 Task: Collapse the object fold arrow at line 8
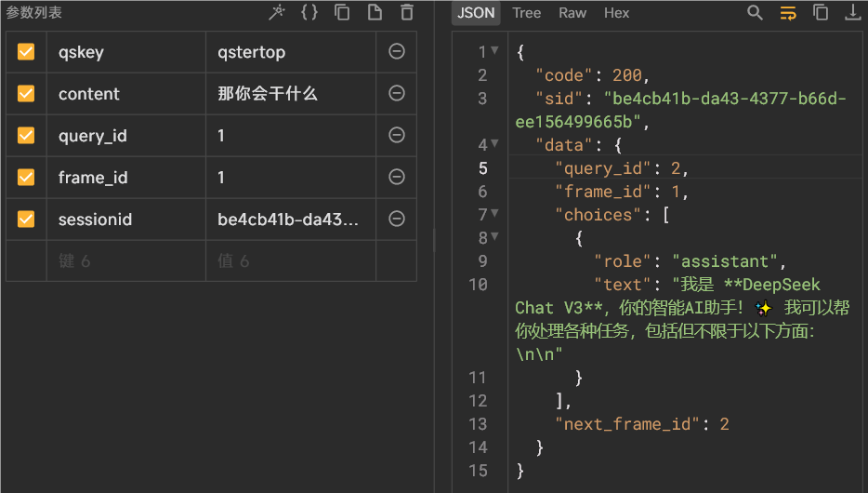point(495,236)
